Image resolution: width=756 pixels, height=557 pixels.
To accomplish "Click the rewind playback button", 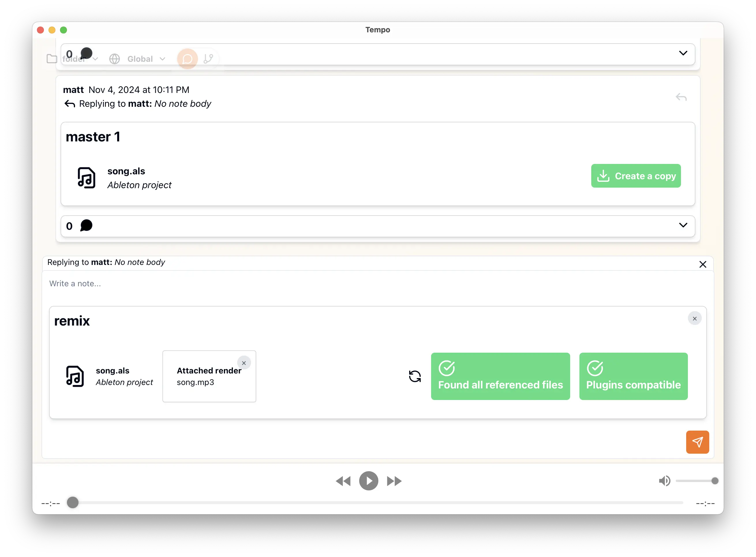I will click(343, 481).
